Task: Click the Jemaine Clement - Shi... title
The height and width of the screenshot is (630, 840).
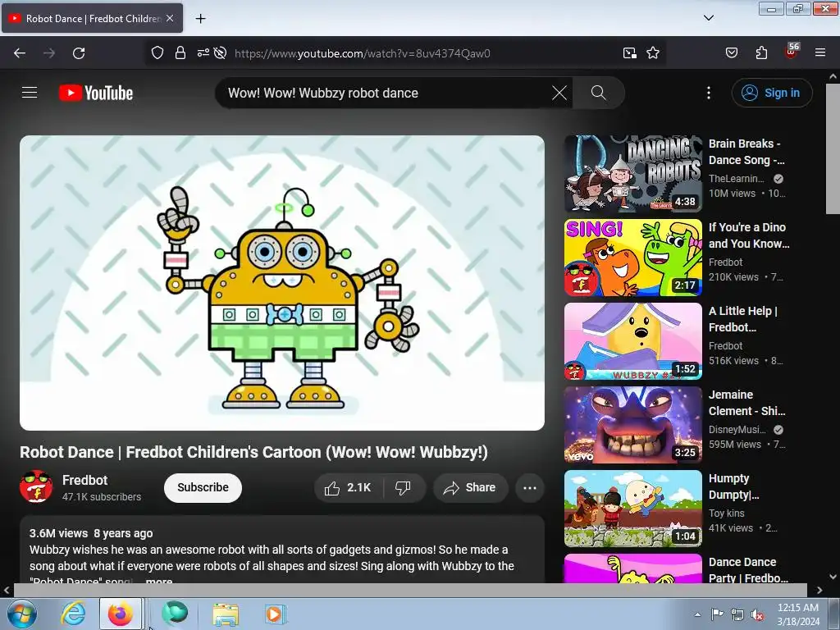Action: 747,403
